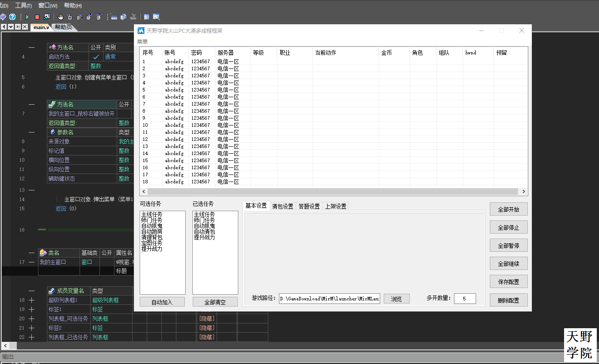Collapse the line 13 dash marker
This screenshot has height=364, width=599.
(x=31, y=190)
